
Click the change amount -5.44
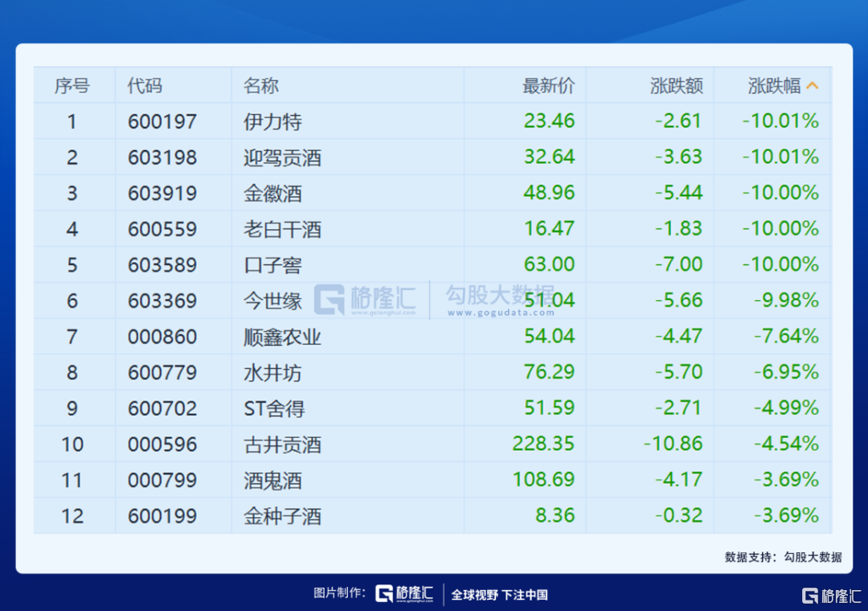pyautogui.click(x=678, y=193)
